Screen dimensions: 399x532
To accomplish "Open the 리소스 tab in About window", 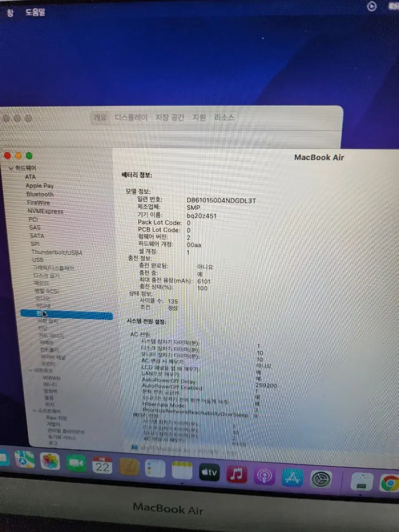I will click(x=224, y=117).
